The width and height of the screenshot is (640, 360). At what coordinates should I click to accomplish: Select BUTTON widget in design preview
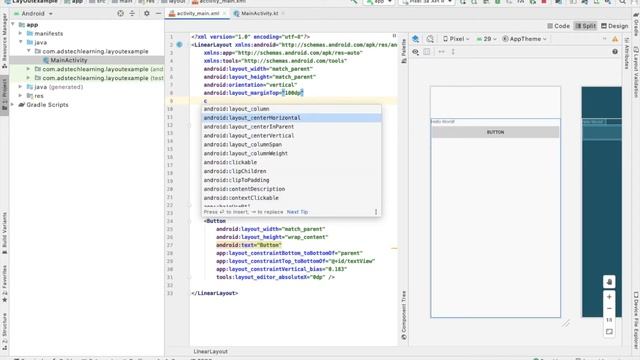(x=495, y=132)
